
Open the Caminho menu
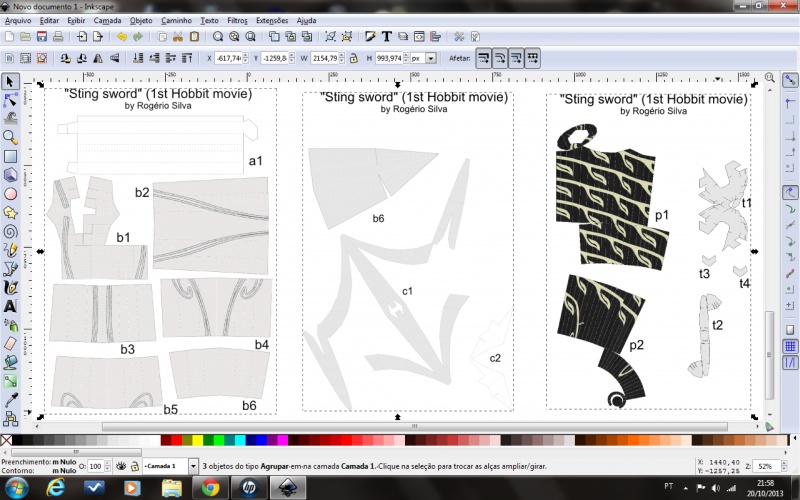tap(176, 20)
